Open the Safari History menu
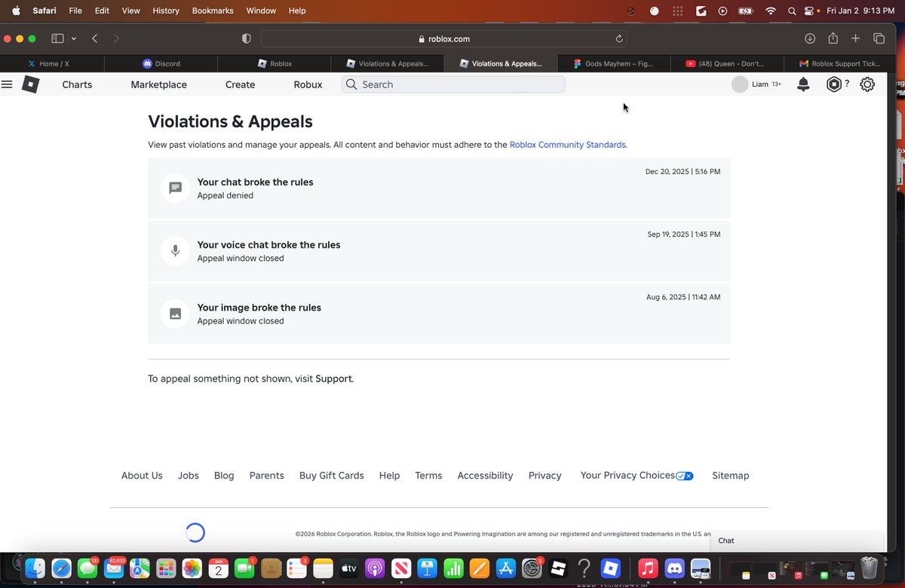This screenshot has width=905, height=588. (166, 11)
